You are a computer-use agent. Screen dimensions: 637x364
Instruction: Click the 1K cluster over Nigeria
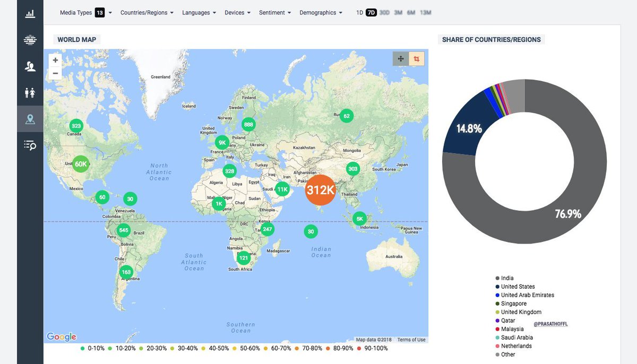tap(218, 203)
